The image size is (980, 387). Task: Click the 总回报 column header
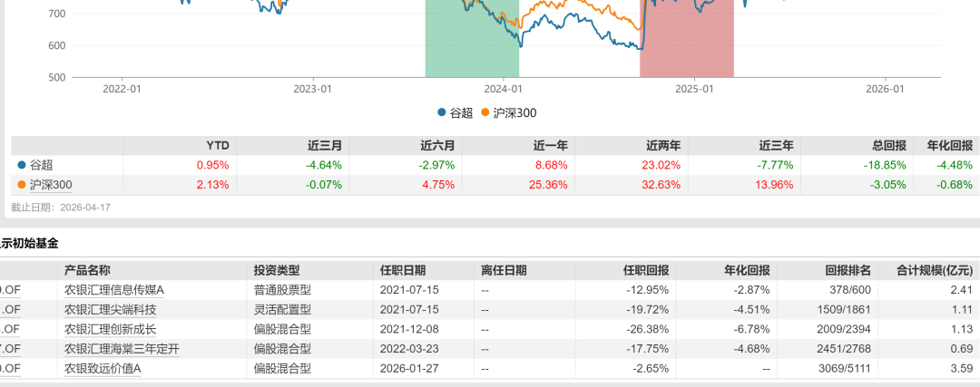tap(888, 145)
